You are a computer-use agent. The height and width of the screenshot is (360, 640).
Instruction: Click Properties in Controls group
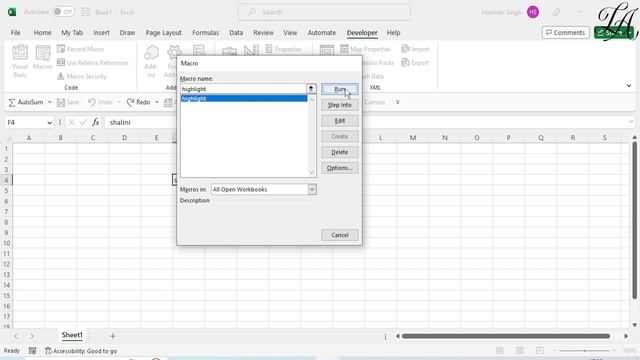(x=283, y=49)
